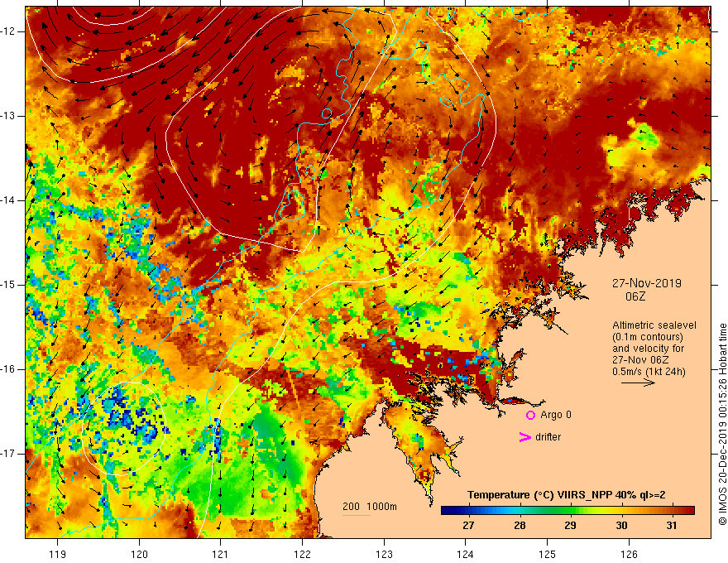Click the -13 latitude axis label
Screen dimensions: 728x563
[9, 116]
